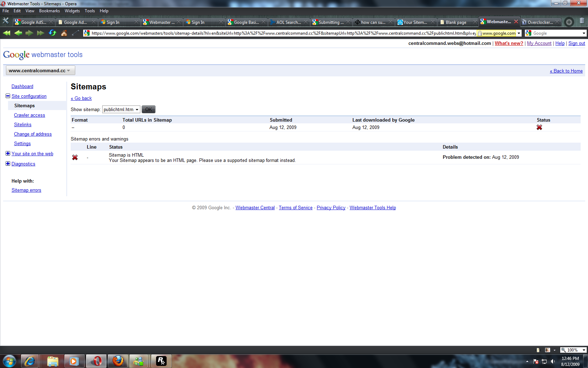Image resolution: width=588 pixels, height=368 pixels.
Task: Click the volume speaker tray icon
Action: (553, 361)
